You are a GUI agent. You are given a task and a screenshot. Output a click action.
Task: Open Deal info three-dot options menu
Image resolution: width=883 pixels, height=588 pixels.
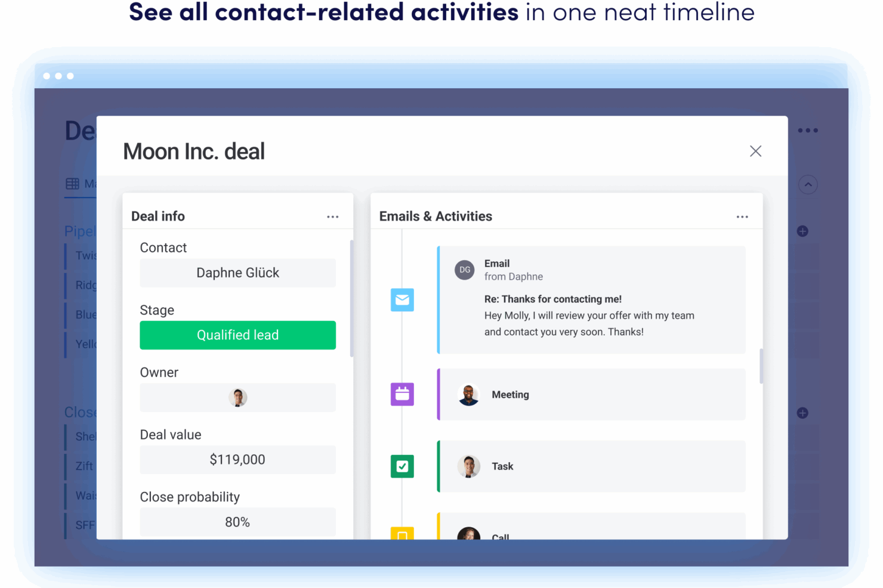click(x=332, y=217)
